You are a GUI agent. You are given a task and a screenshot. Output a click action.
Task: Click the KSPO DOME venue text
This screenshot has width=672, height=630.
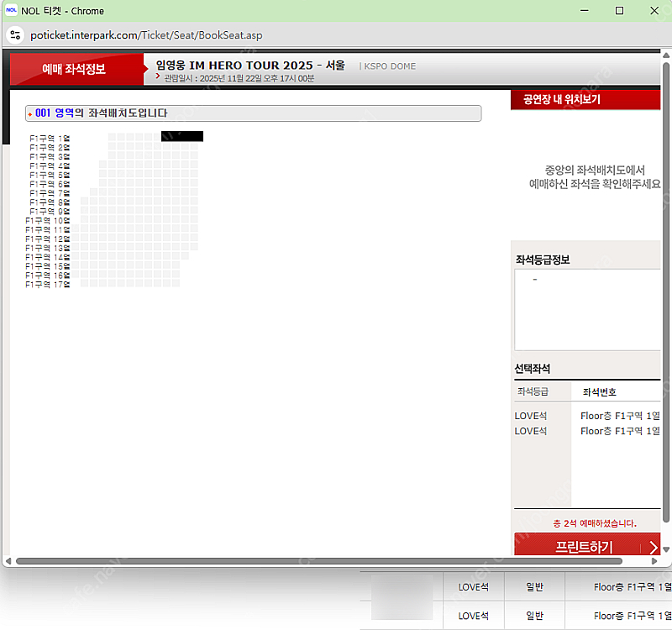point(390,66)
